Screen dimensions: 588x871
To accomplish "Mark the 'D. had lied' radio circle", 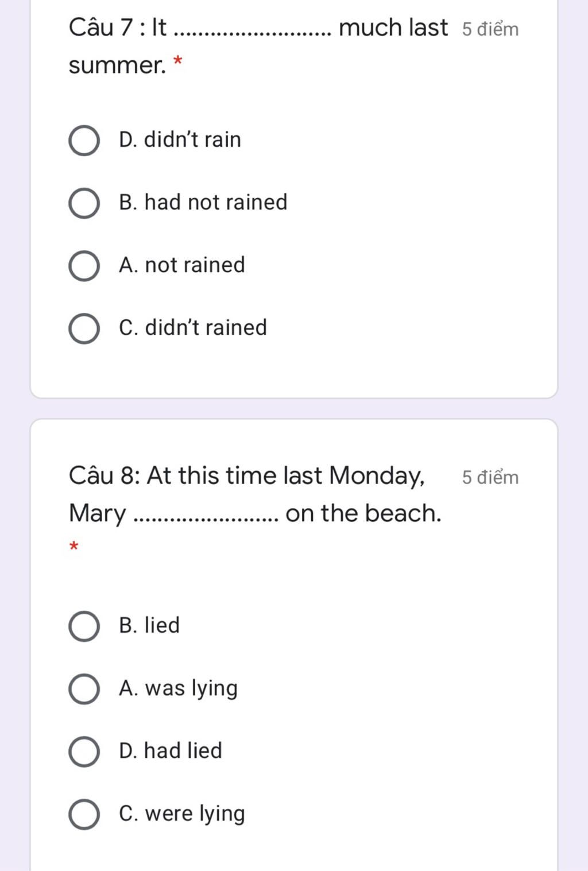I will coord(84,751).
